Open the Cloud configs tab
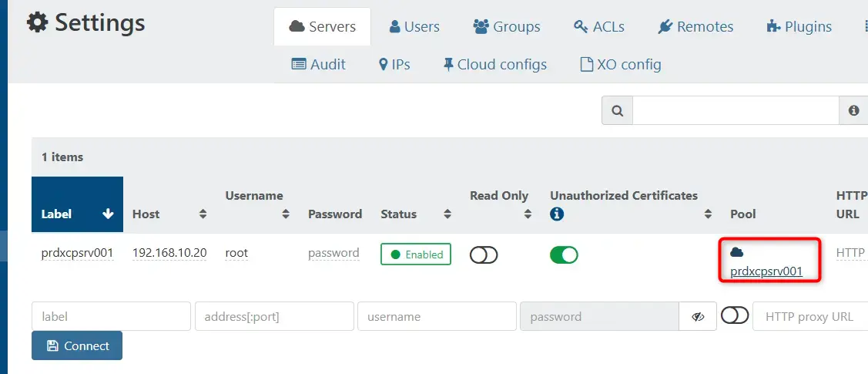This screenshot has width=868, height=374. [495, 65]
